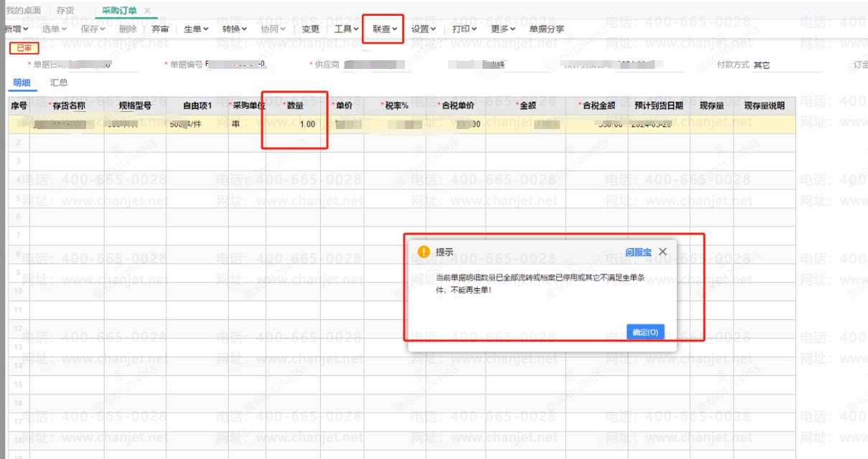Click the 确定(O) button
This screenshot has width=868, height=459.
coord(645,333)
